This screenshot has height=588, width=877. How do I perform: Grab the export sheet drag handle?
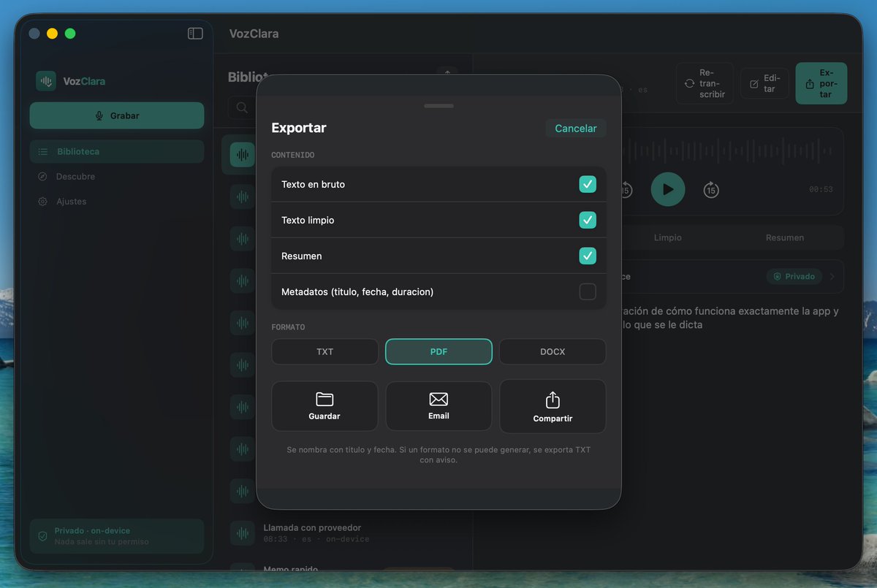point(438,106)
